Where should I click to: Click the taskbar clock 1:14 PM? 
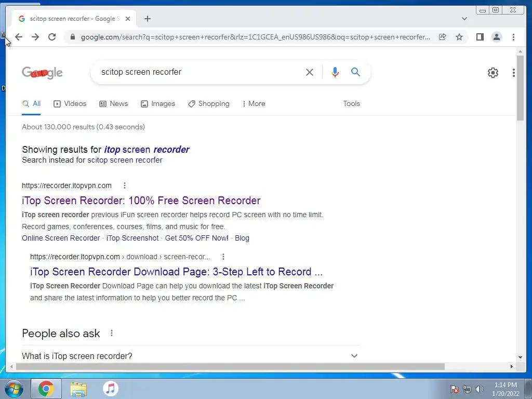point(506,389)
